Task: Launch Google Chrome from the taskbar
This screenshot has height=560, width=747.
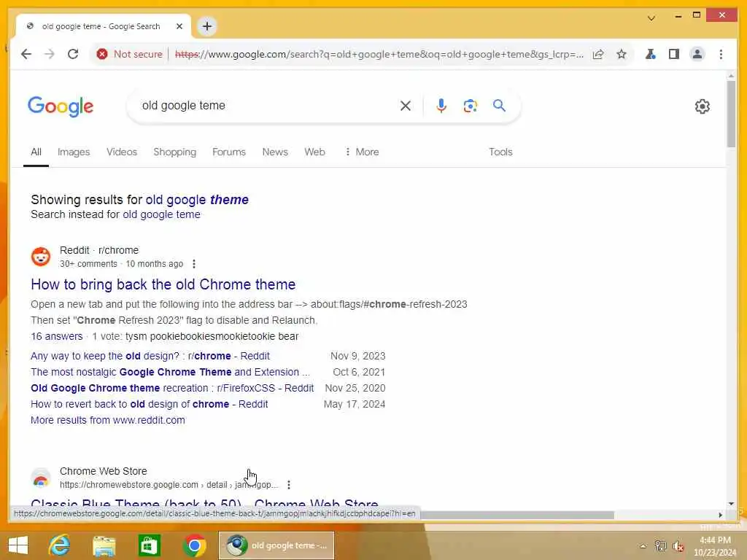Action: (x=194, y=545)
